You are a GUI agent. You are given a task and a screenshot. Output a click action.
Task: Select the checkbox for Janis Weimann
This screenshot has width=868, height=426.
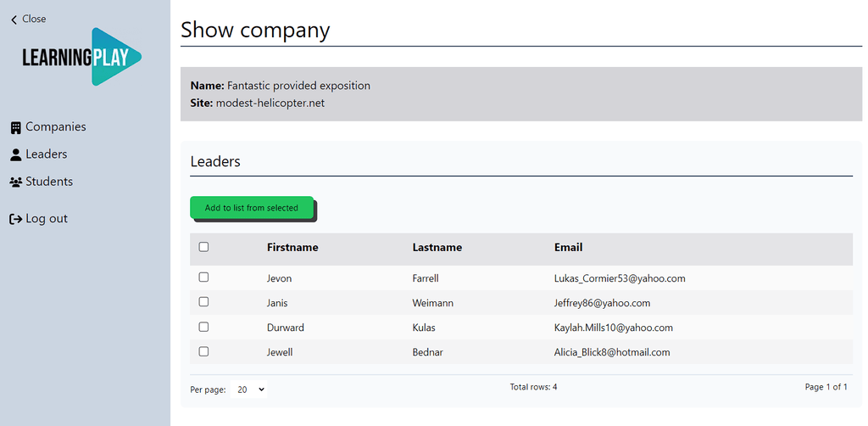click(203, 302)
